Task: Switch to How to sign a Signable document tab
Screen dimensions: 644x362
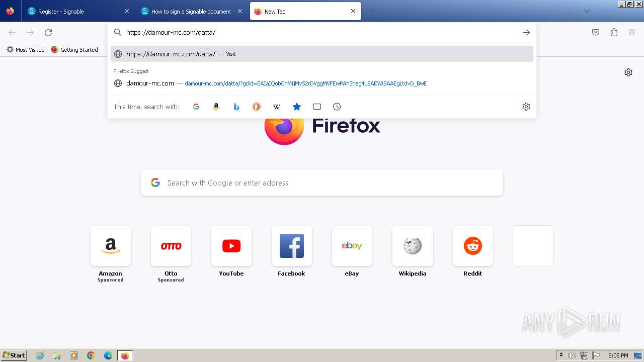Action: (192, 11)
